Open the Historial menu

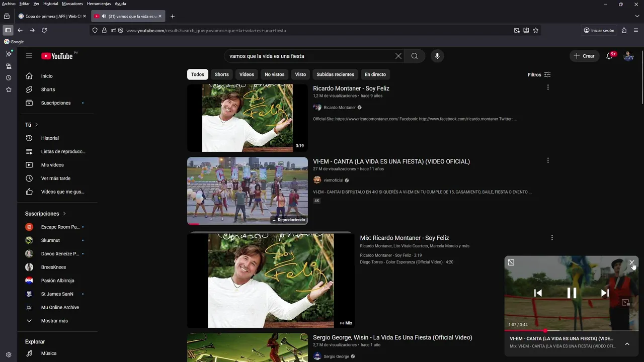point(51,4)
